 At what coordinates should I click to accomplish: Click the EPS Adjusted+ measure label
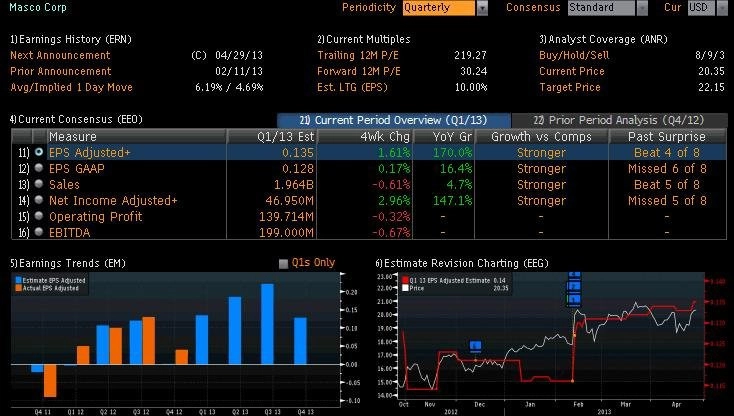click(89, 153)
